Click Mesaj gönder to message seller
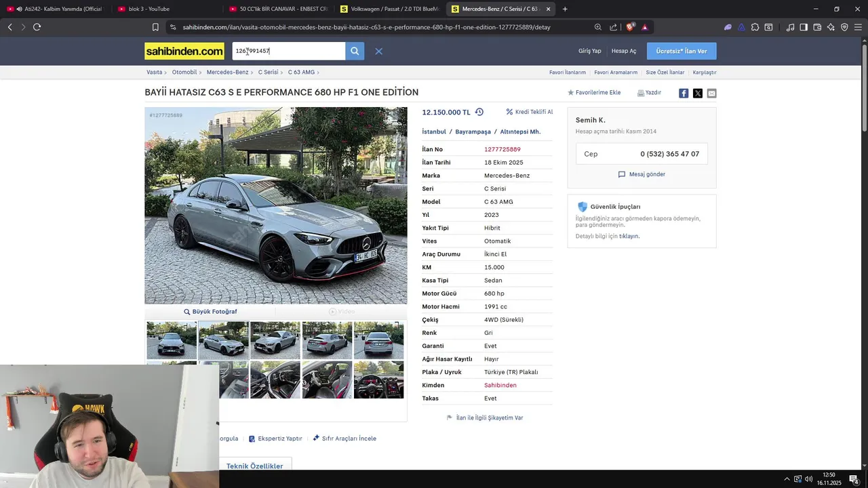Screen dimensions: 868x488 click(x=642, y=174)
